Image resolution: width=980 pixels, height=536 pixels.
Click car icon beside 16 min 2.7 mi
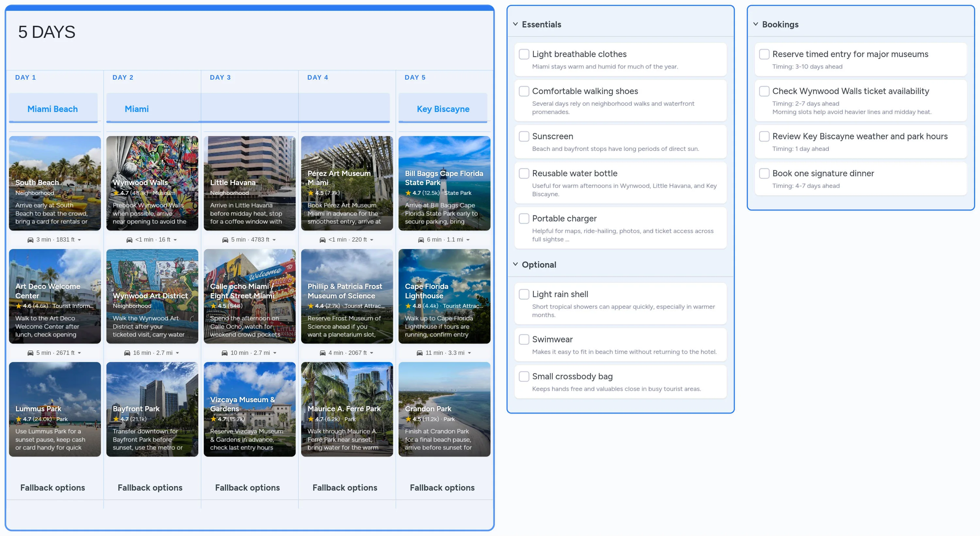(127, 353)
